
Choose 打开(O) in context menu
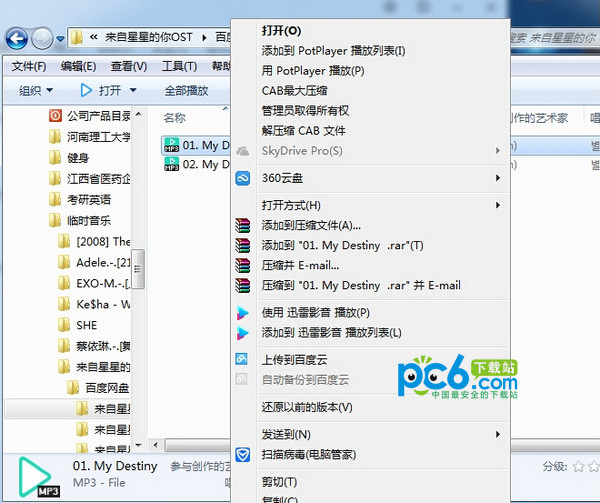coord(281,31)
